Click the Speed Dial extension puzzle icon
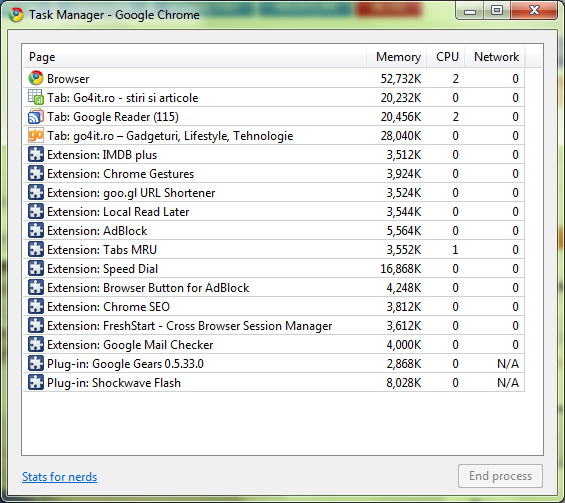Image resolution: width=565 pixels, height=503 pixels. point(36,269)
